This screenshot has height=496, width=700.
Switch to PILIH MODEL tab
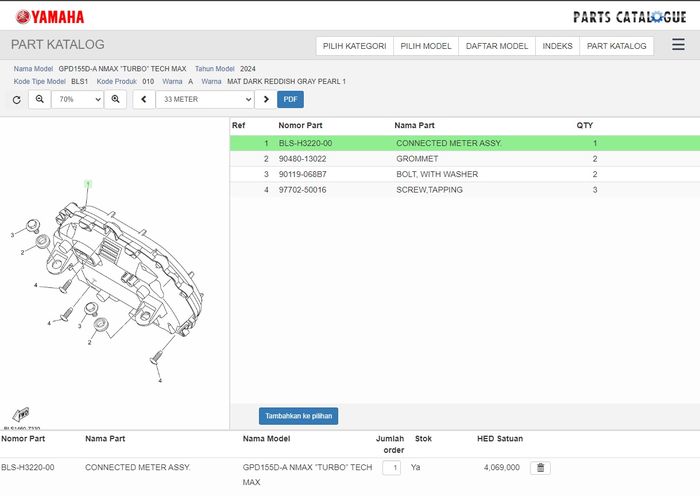click(x=426, y=46)
